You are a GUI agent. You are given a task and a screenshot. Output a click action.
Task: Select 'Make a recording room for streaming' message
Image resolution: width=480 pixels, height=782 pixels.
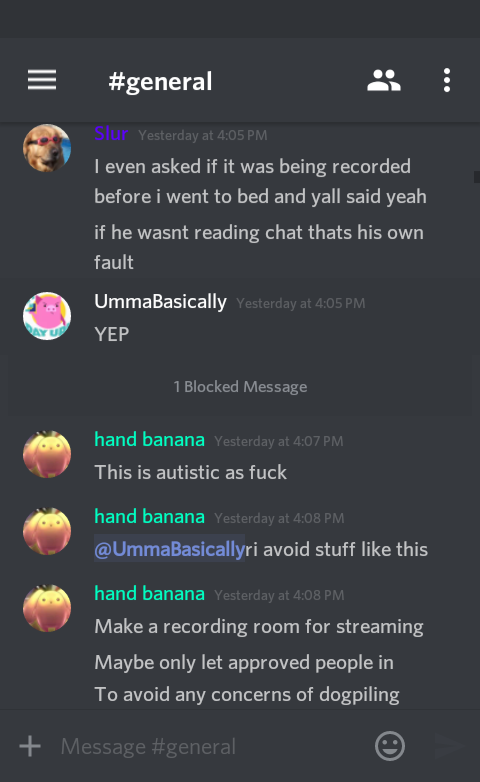pyautogui.click(x=258, y=626)
